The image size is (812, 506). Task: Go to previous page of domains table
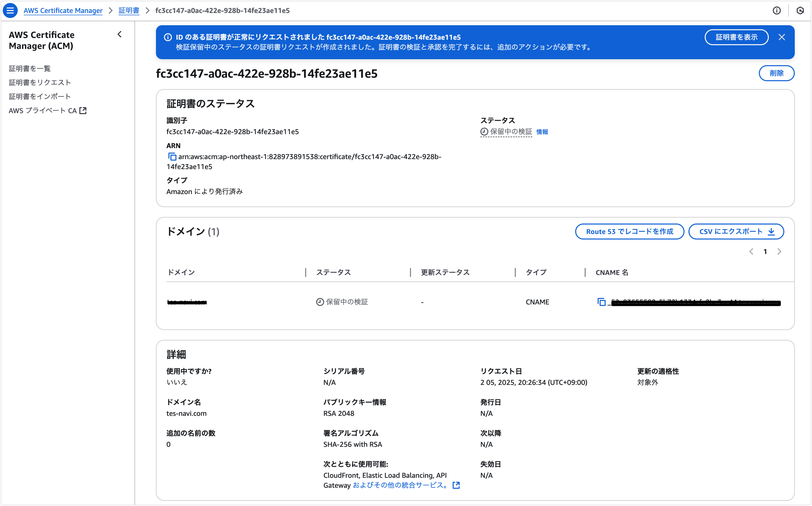click(x=751, y=251)
